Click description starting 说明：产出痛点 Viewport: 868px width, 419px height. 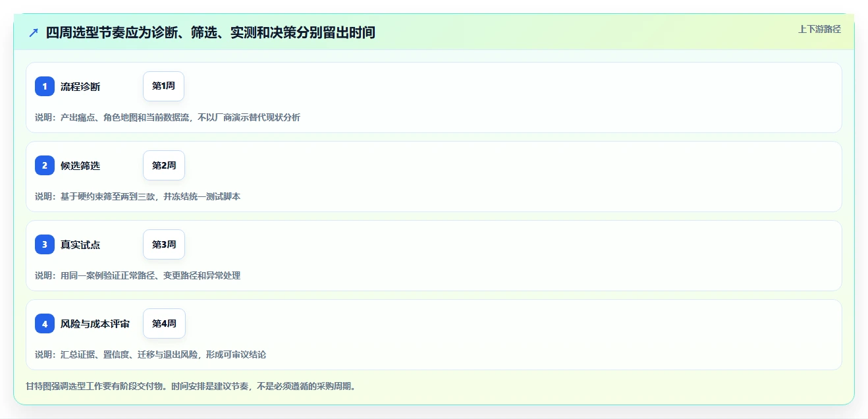167,117
